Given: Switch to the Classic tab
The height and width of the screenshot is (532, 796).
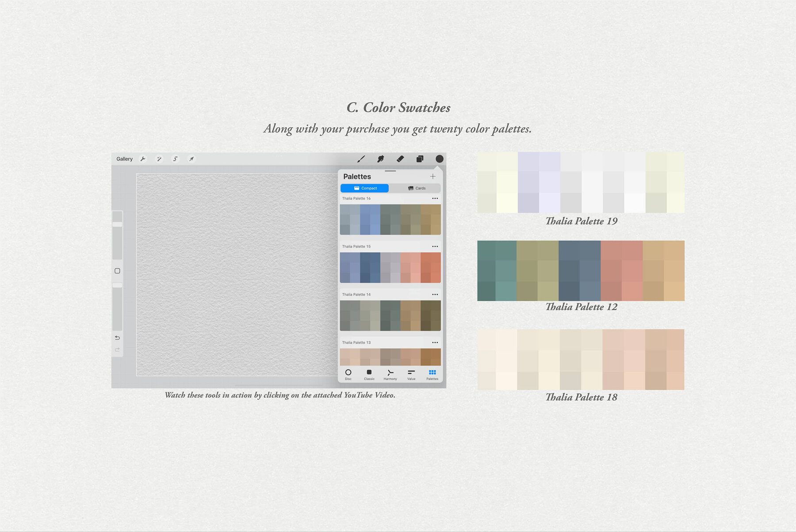Looking at the screenshot, I should 369,374.
